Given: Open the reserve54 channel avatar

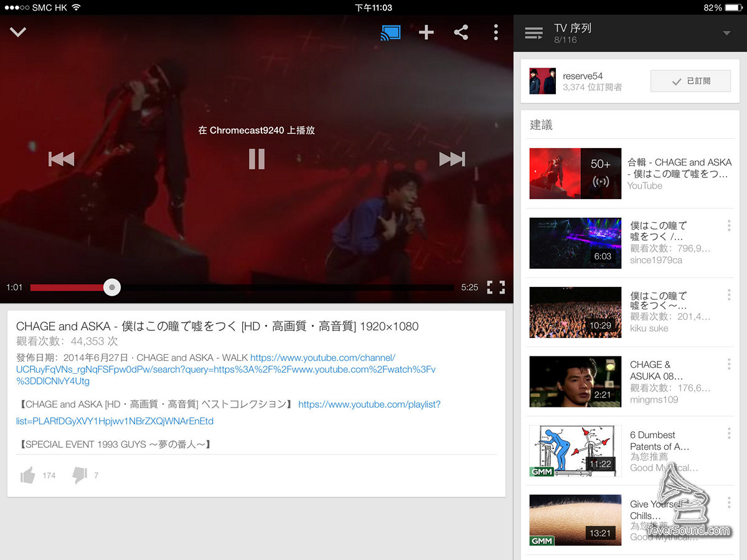Looking at the screenshot, I should coord(543,82).
